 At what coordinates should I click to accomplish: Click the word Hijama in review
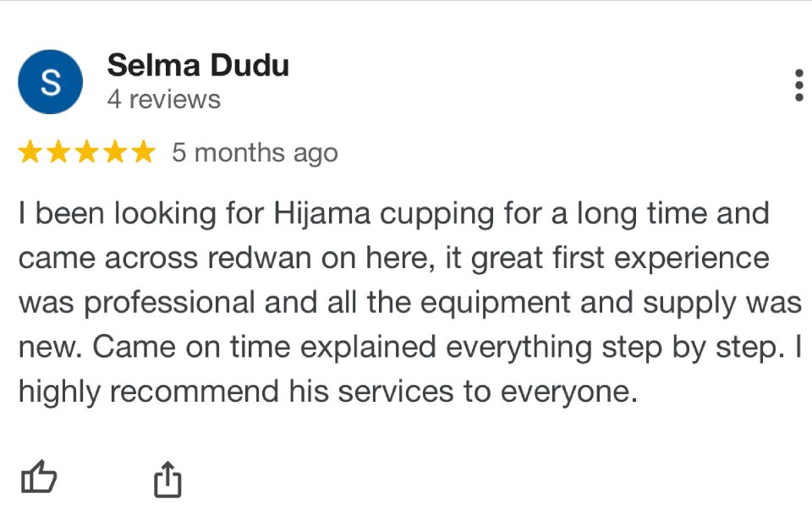click(321, 214)
